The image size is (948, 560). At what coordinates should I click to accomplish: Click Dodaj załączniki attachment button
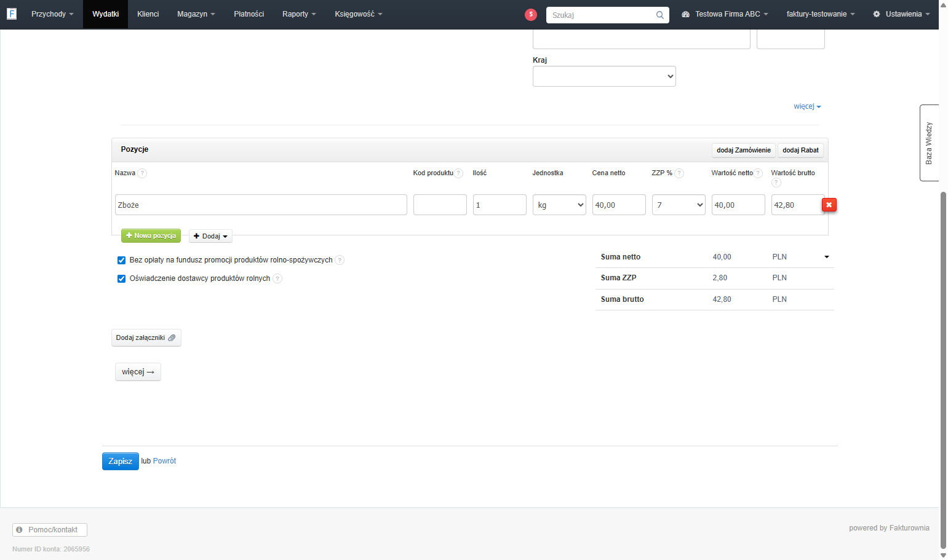[146, 337]
